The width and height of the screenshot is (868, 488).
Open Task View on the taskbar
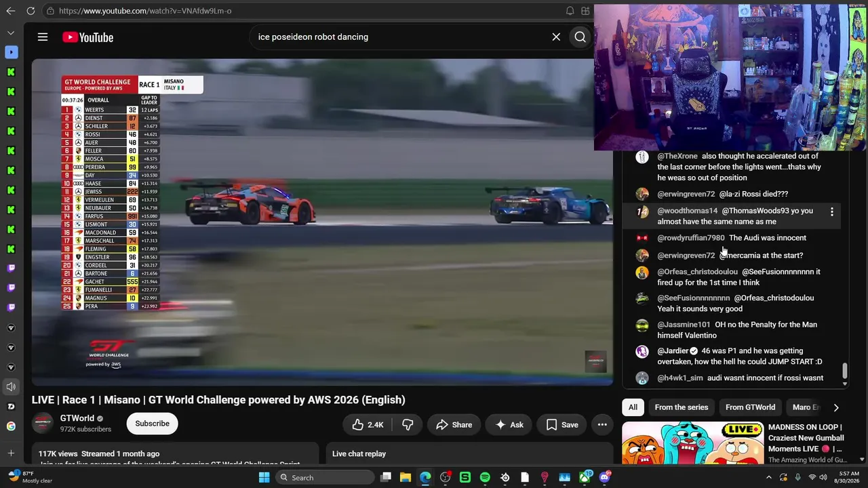pyautogui.click(x=385, y=477)
